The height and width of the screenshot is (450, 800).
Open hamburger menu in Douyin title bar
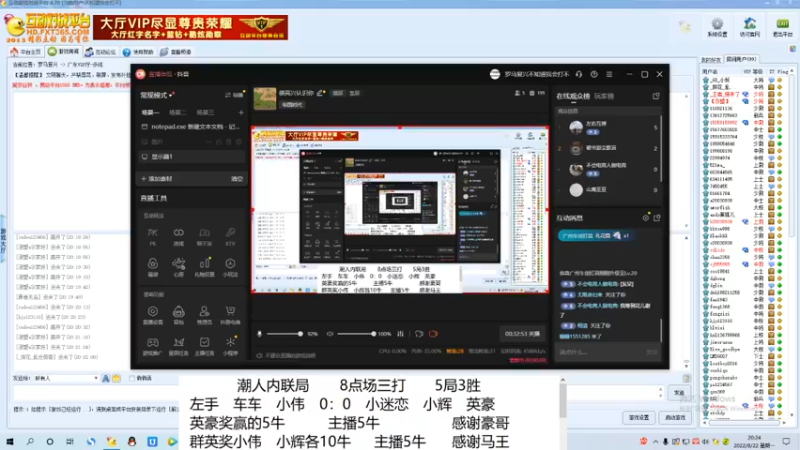609,74
